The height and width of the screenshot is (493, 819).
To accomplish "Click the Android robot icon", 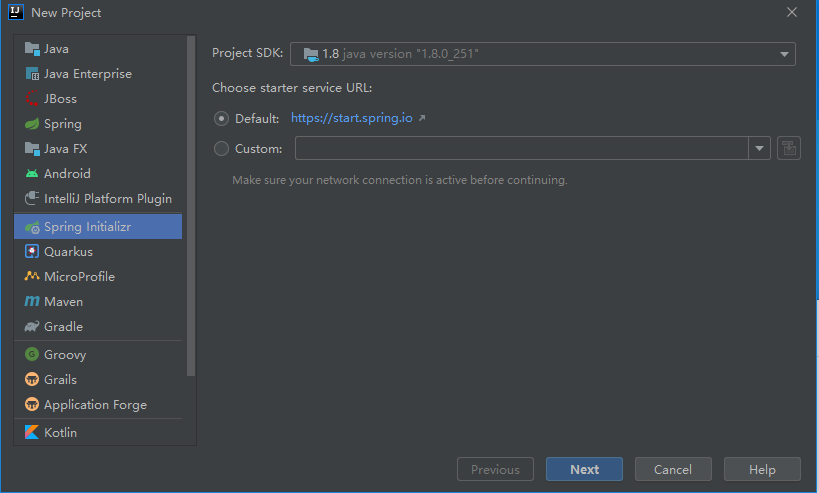I will (32, 173).
